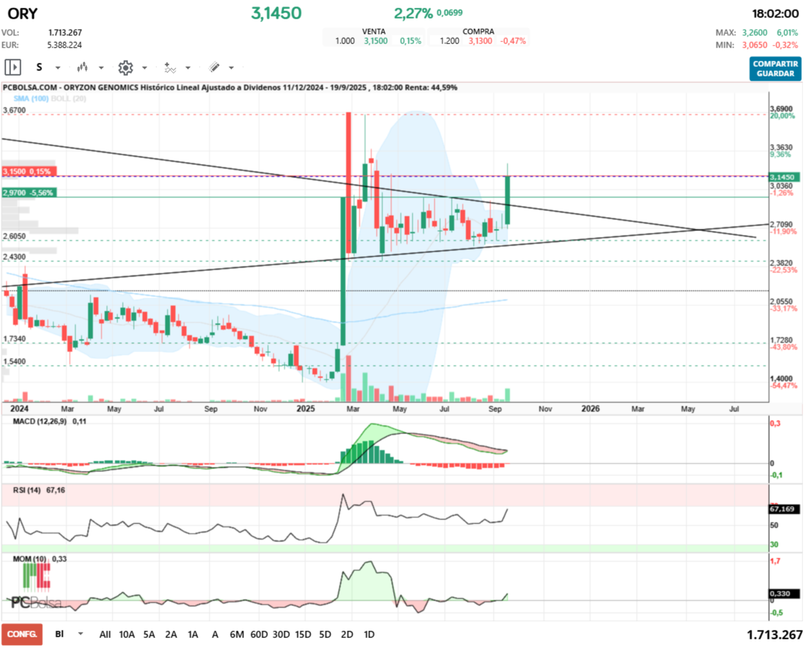Click the 1,5400 support level label

(x=14, y=361)
